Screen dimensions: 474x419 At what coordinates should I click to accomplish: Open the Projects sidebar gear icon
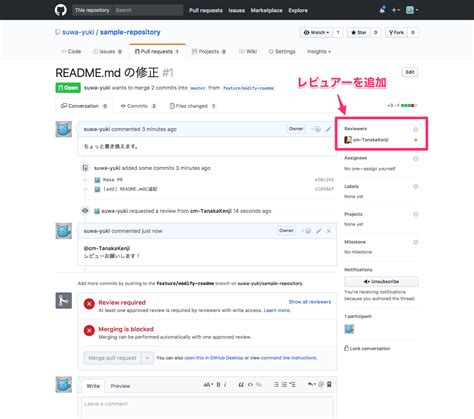pos(416,214)
